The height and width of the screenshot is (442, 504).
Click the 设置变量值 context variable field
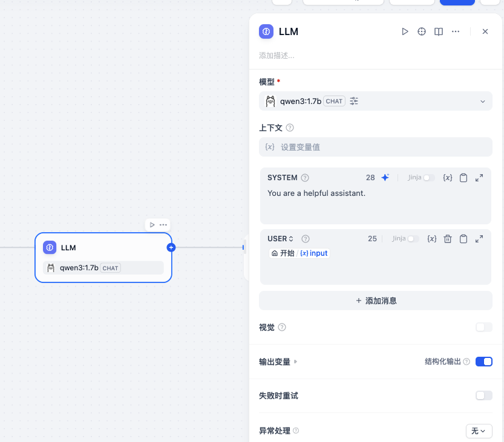click(375, 147)
